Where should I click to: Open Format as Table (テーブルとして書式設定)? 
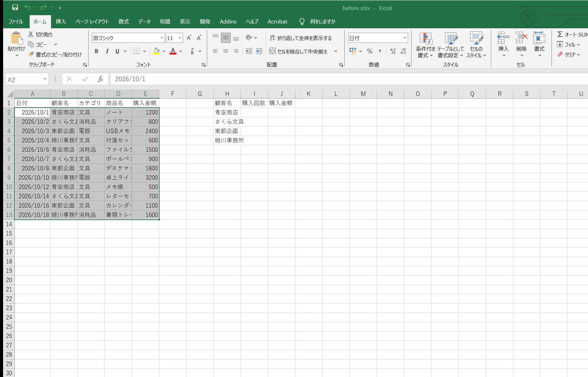451,45
